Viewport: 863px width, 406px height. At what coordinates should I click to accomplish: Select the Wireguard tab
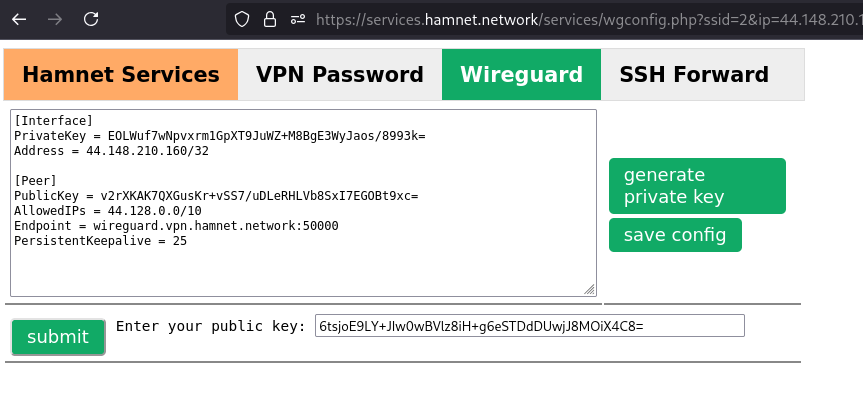[521, 74]
